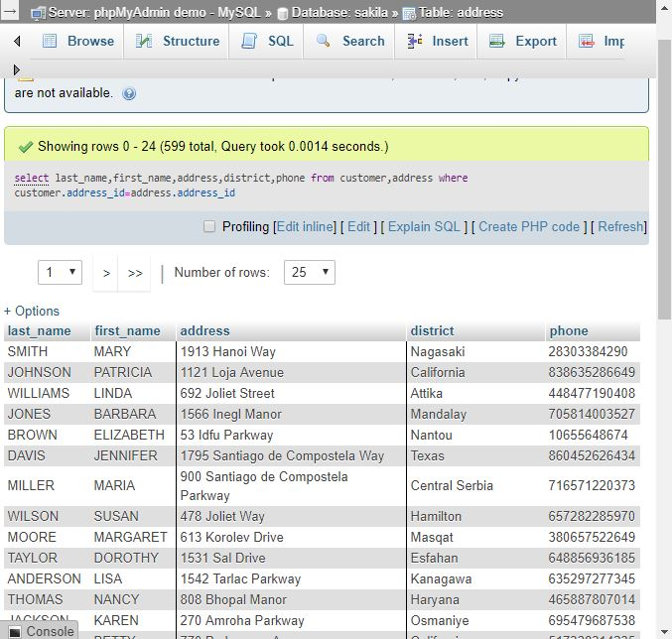Click the Browse tab icon

(50, 41)
